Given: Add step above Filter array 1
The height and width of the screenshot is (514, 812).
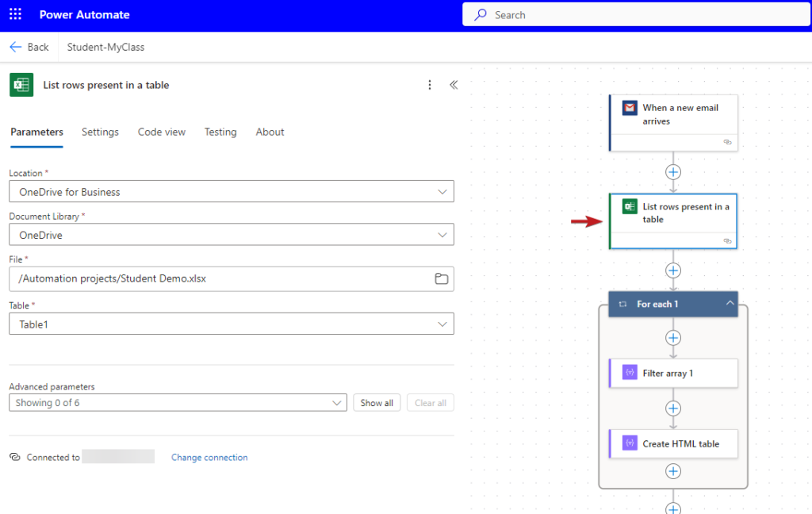Looking at the screenshot, I should tap(673, 338).
